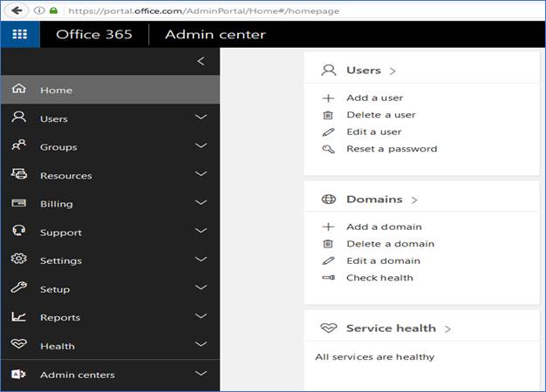Screen dimensions: 546x392
Task: Expand the Reports menu chevron
Action: point(201,315)
